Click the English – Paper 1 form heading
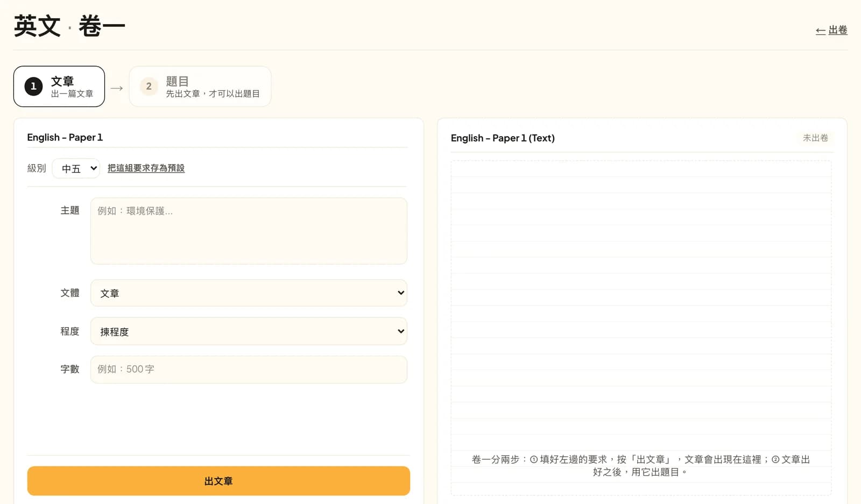Screen dimensions: 861x504 pyautogui.click(x=65, y=137)
